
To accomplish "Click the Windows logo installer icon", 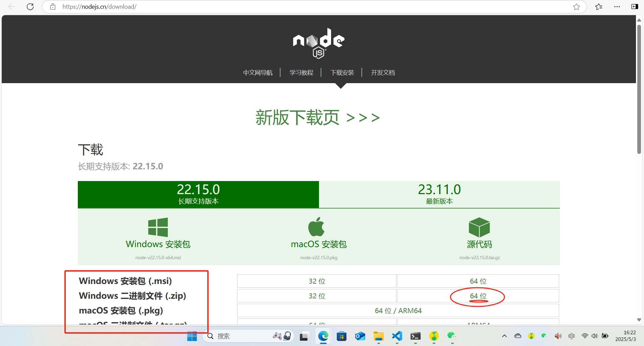I will [x=158, y=227].
